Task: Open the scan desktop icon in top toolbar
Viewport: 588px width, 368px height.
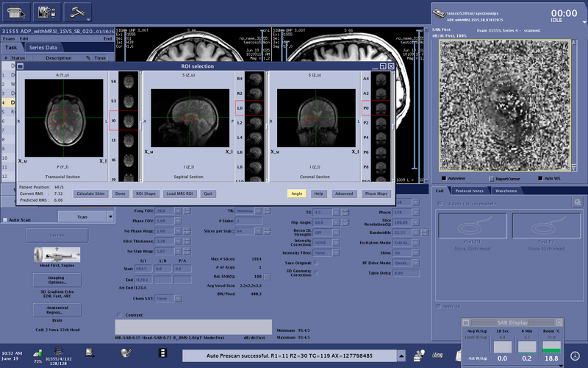Action: (x=16, y=13)
